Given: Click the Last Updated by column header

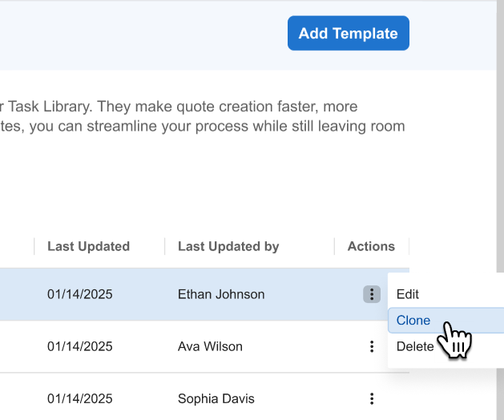Looking at the screenshot, I should click(x=228, y=246).
